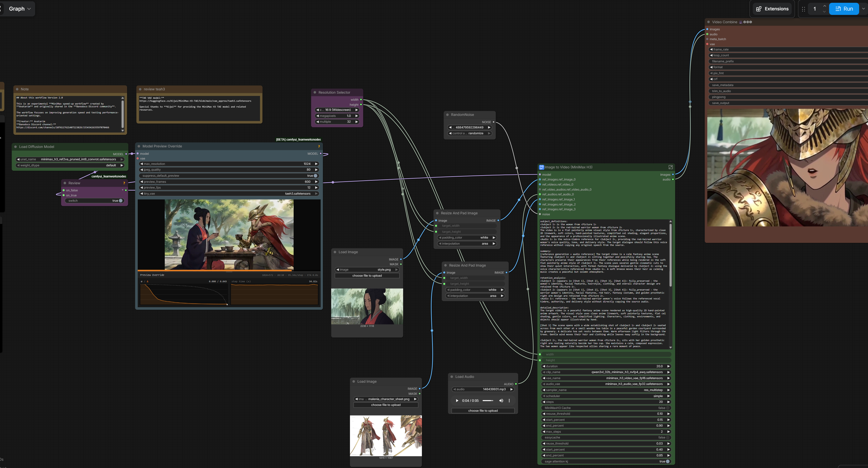
Task: Collapse the review teah3 node title dot
Action: click(140, 89)
